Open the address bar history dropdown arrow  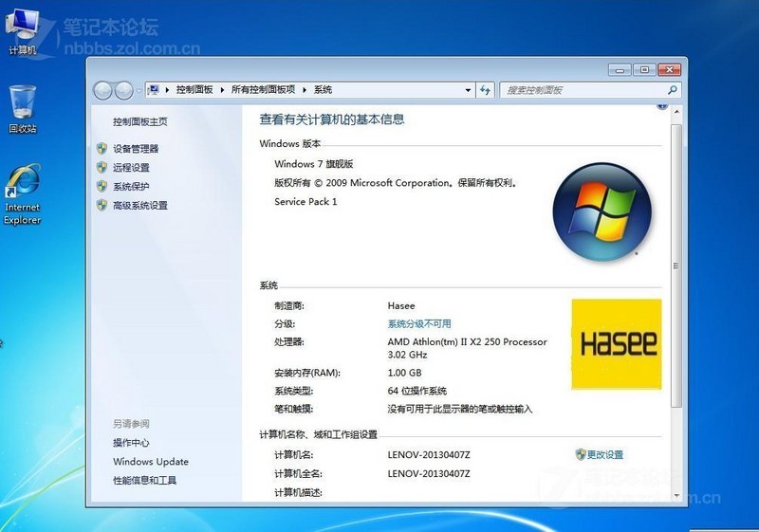[468, 90]
